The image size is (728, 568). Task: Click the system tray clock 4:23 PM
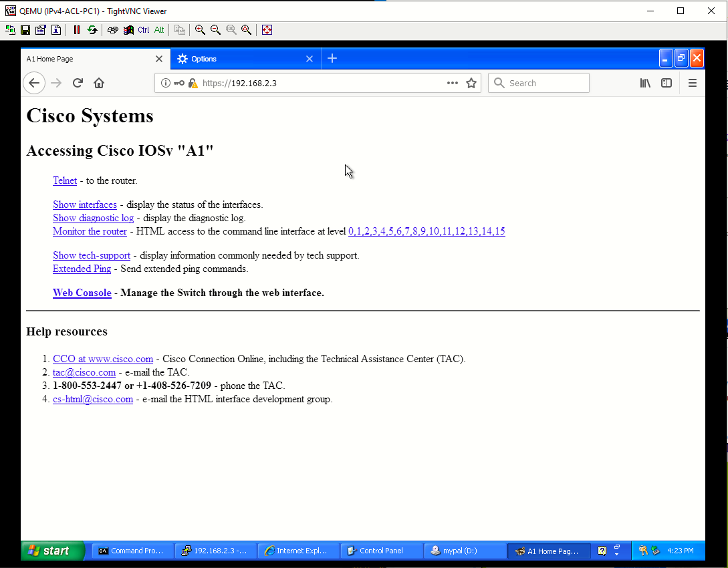(680, 551)
